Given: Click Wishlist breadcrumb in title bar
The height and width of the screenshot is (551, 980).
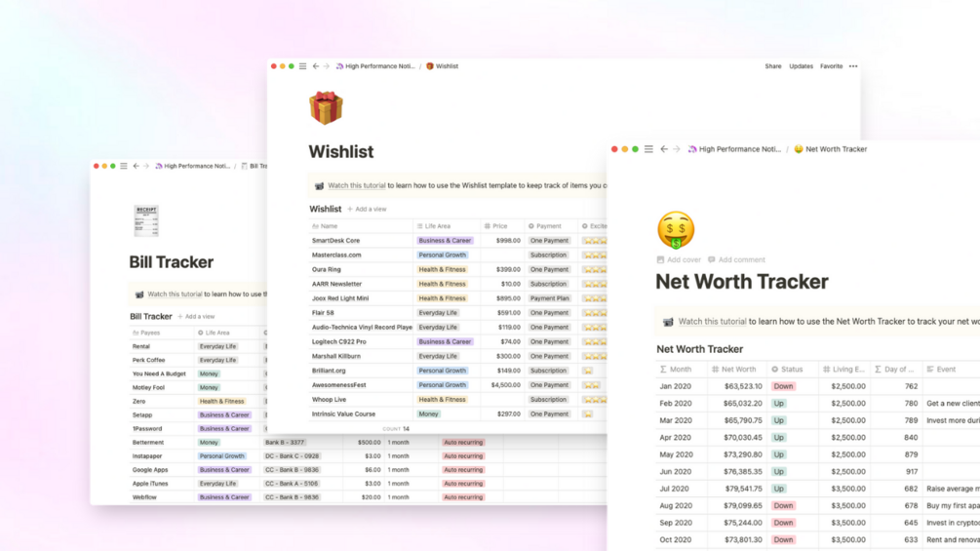Looking at the screenshot, I should point(443,66).
